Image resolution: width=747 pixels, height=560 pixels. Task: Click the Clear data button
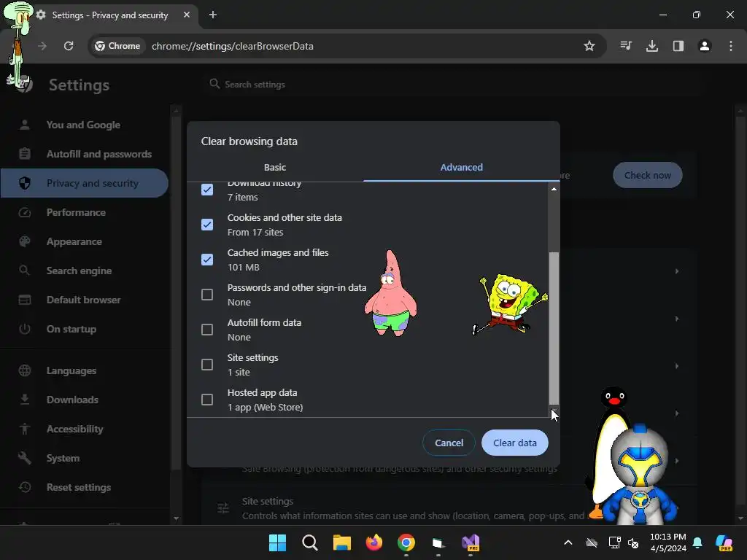pyautogui.click(x=515, y=443)
